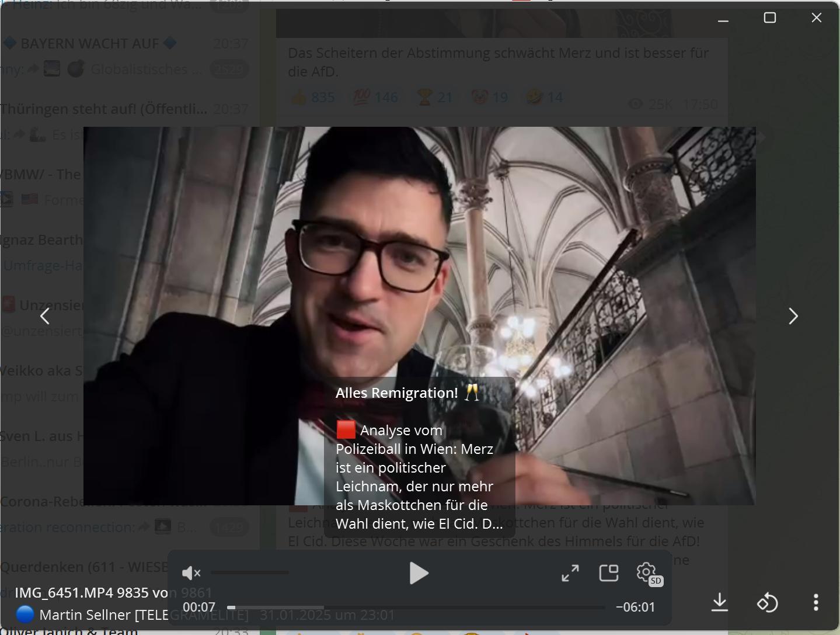Go to the next media item

793,316
